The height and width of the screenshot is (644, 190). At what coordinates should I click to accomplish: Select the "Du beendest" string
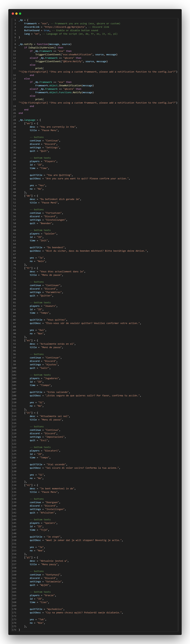[x=56, y=247]
